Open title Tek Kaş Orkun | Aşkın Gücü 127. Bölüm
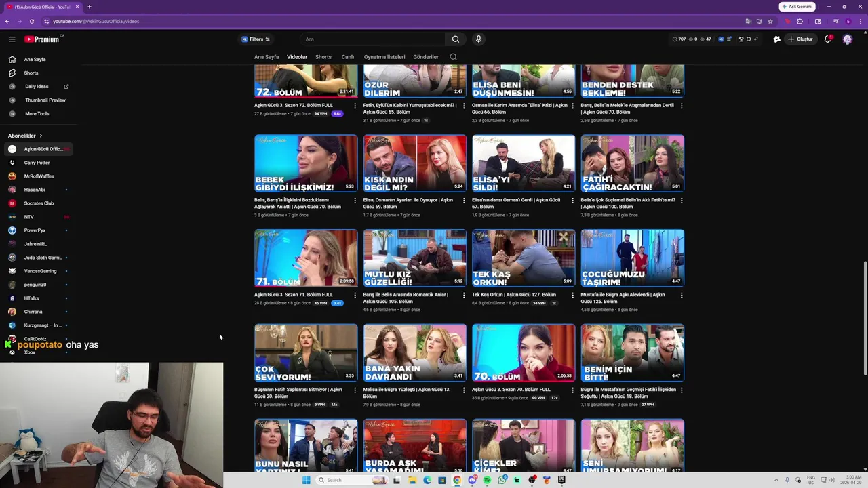The width and height of the screenshot is (868, 488). pyautogui.click(x=514, y=295)
